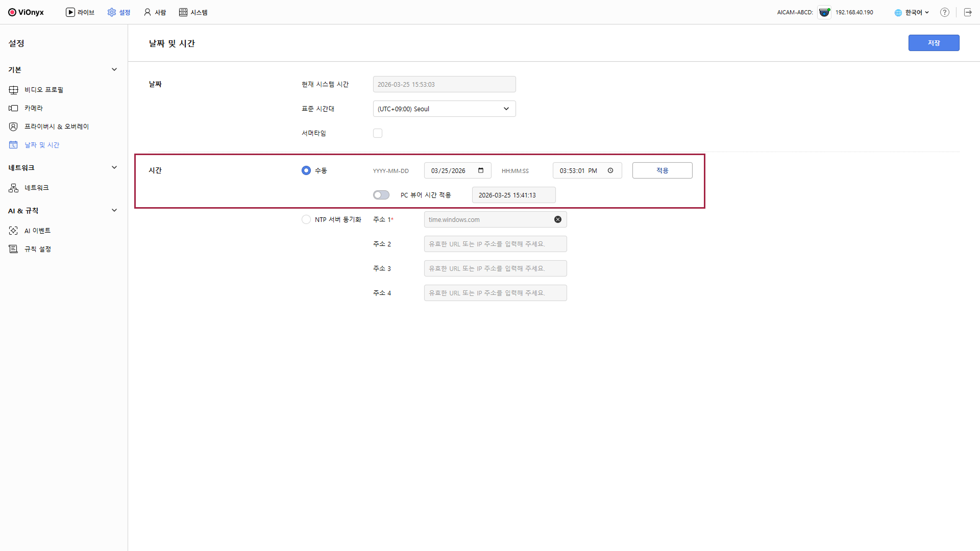The height and width of the screenshot is (551, 980).
Task: Click the 규칙 설정 list icon
Action: [x=14, y=249]
